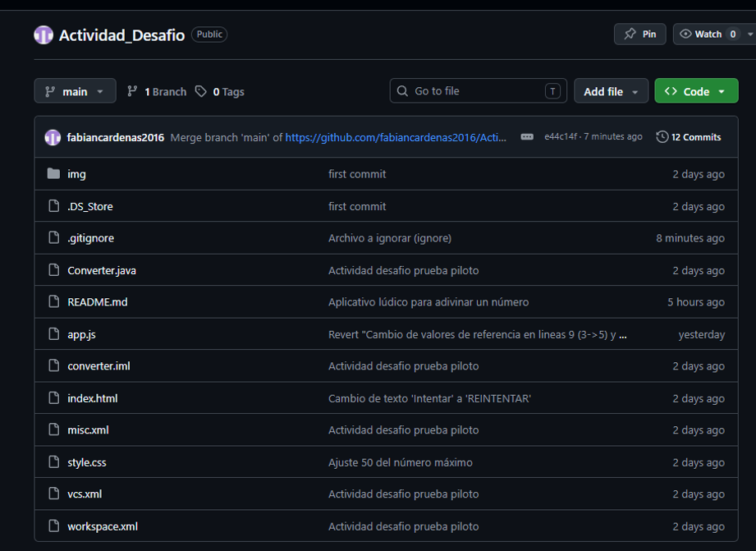Screen dimensions: 756x551
Task: Click the file icon beside misc.xml
Action: pyautogui.click(x=54, y=430)
